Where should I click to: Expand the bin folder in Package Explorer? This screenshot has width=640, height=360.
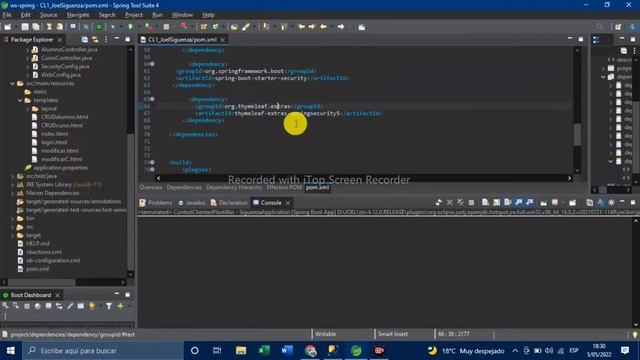coord(13,218)
